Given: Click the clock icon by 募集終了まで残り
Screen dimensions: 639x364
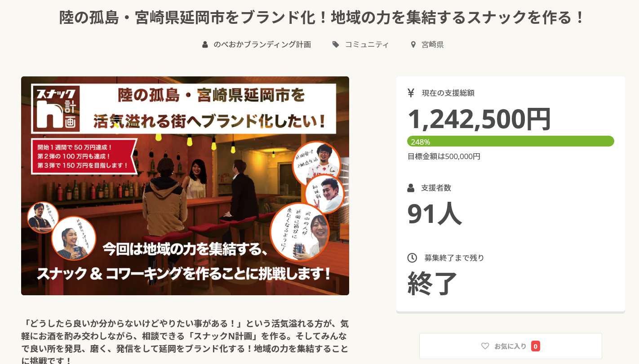Looking at the screenshot, I should click(412, 258).
